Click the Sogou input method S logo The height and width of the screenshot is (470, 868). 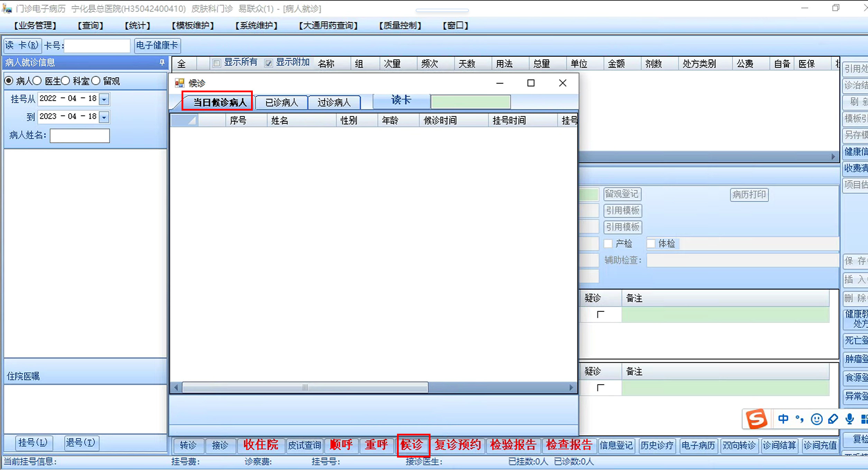coord(756,419)
